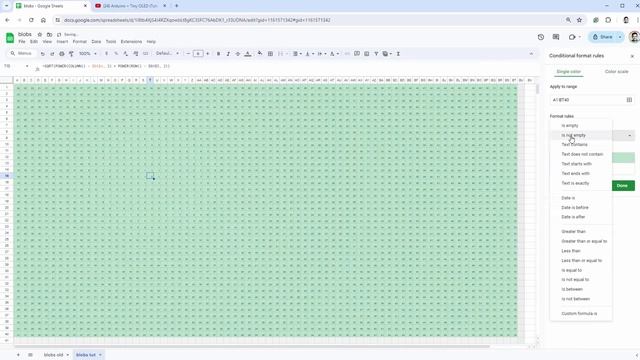The image size is (640, 360).
Task: Choose 'Less than or equal to' option
Action: tap(581, 260)
